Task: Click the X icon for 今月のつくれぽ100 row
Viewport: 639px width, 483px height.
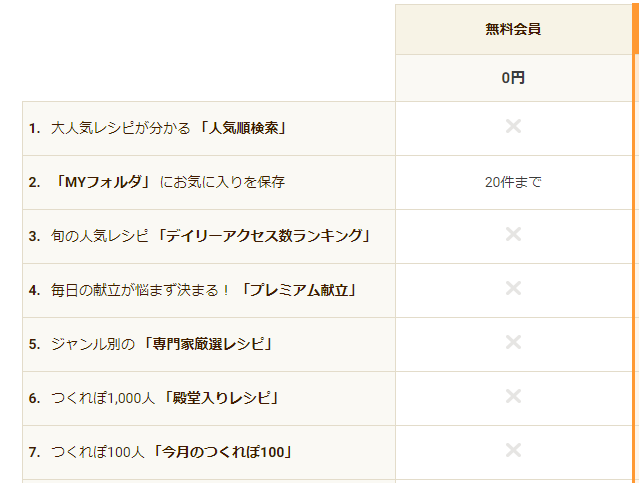Action: pyautogui.click(x=513, y=450)
